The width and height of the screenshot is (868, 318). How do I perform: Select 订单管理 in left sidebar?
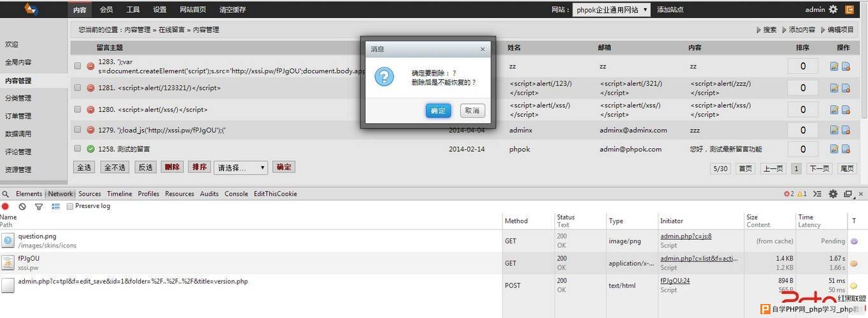tap(18, 116)
